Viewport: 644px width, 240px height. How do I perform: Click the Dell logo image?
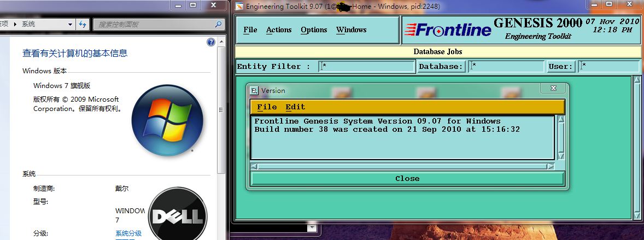coord(178,214)
